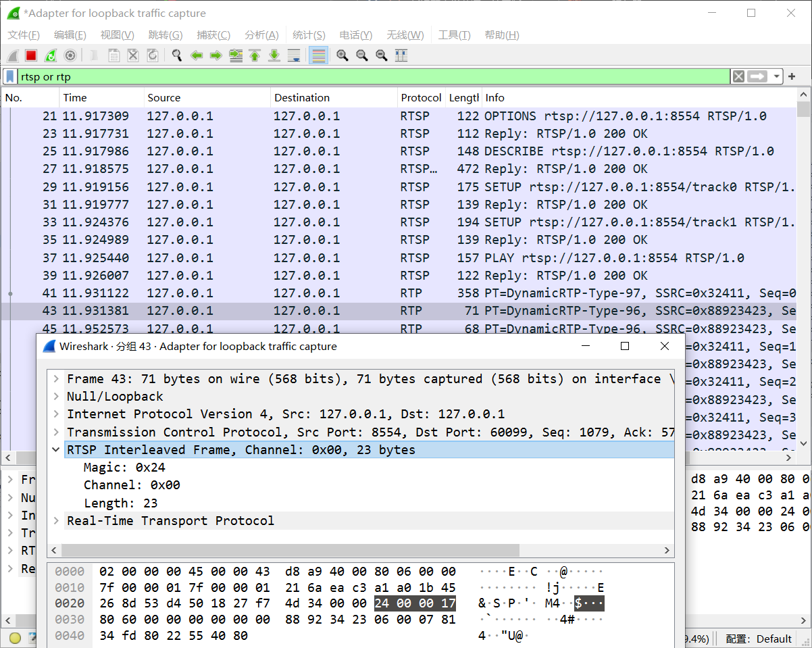Close this capture file icon
Screen dimensions: 812x648
click(x=133, y=55)
